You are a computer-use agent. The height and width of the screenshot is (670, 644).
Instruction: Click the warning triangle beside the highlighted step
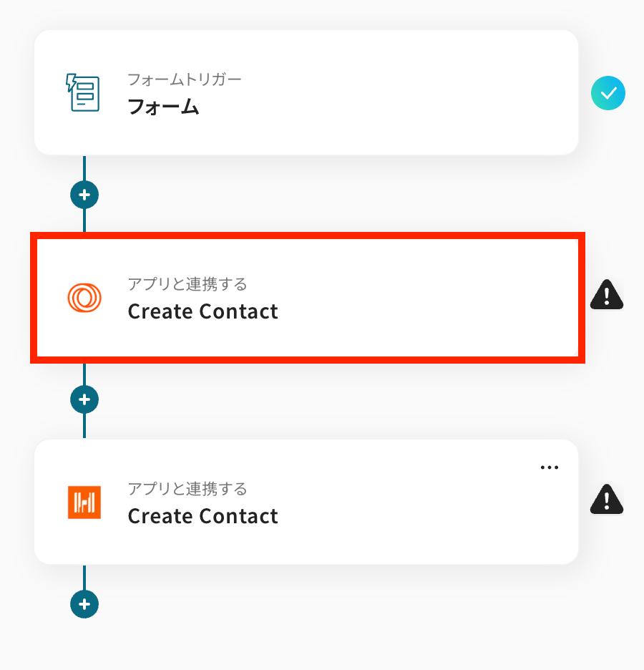coord(607,294)
